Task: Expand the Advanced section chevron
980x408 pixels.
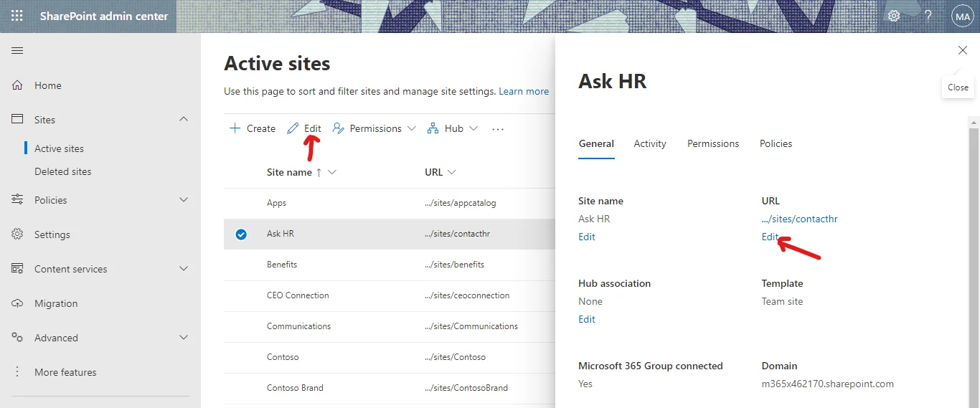Action: pos(184,338)
